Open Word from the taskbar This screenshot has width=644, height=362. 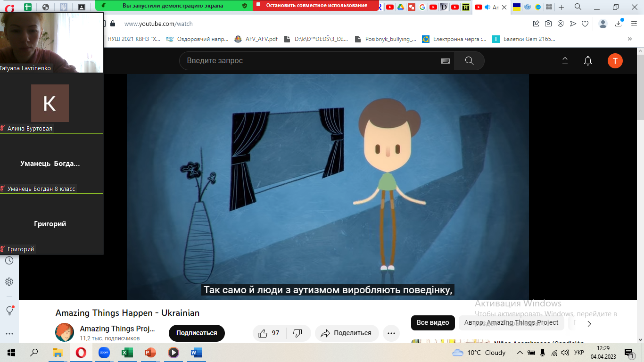[x=196, y=353]
